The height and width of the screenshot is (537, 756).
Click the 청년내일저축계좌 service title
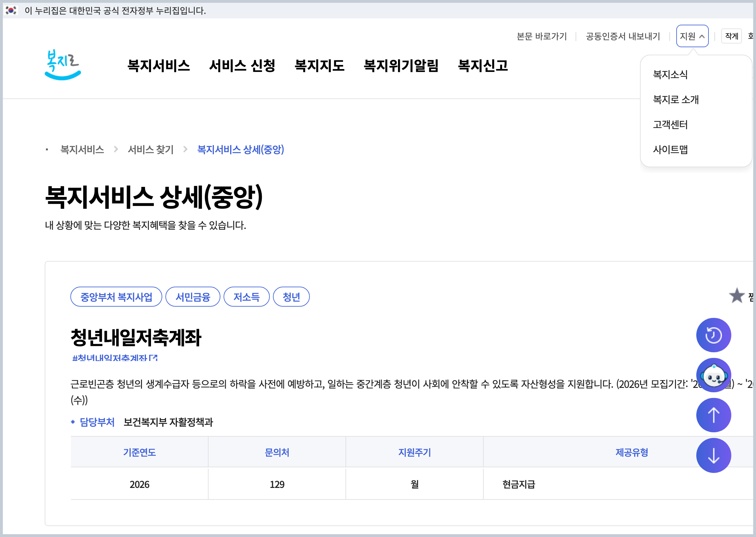(136, 337)
